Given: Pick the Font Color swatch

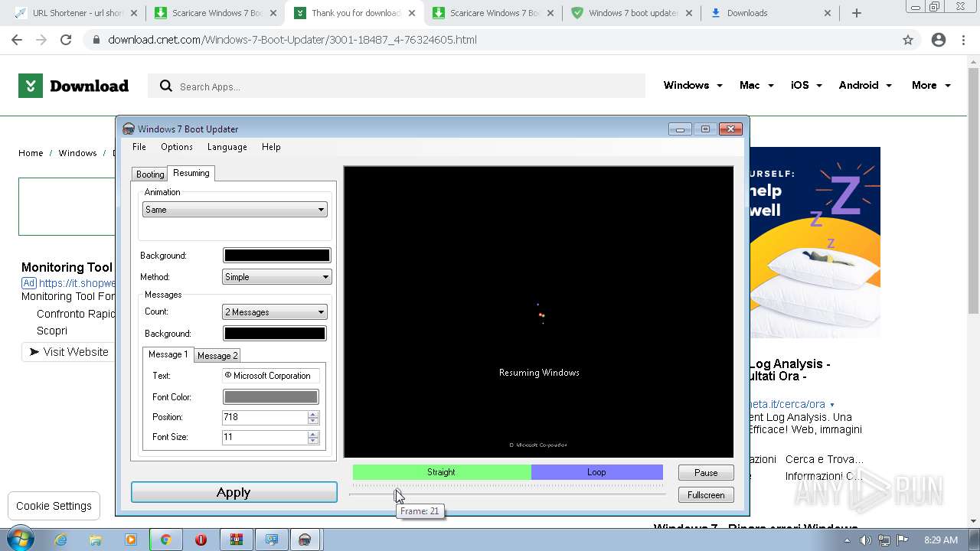Looking at the screenshot, I should (270, 397).
